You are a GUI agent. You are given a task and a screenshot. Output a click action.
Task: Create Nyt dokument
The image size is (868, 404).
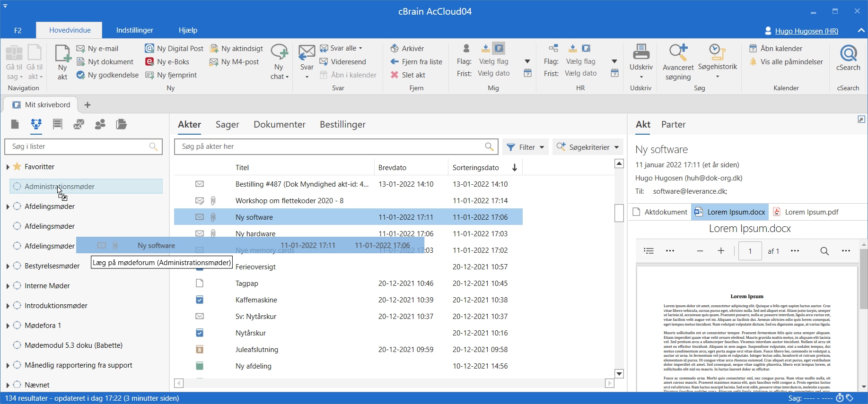tap(105, 61)
